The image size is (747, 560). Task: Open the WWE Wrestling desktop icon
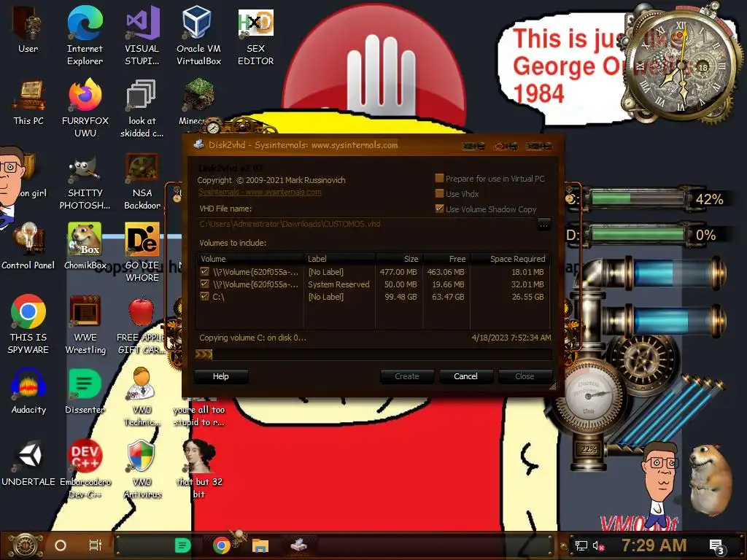85,324
